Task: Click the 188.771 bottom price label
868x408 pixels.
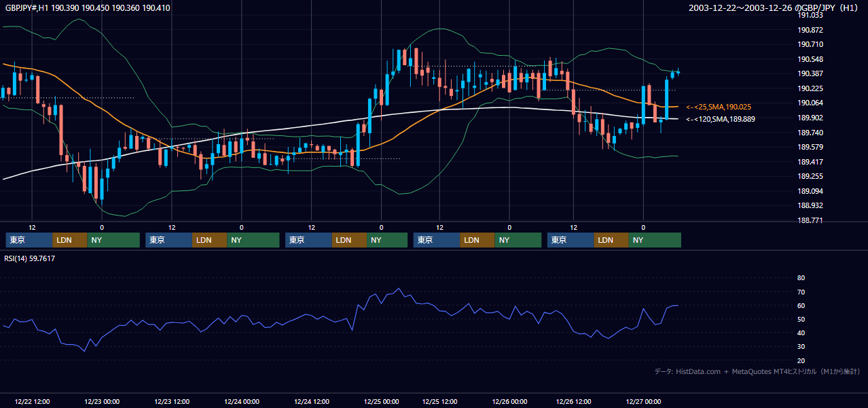Action: click(x=810, y=220)
